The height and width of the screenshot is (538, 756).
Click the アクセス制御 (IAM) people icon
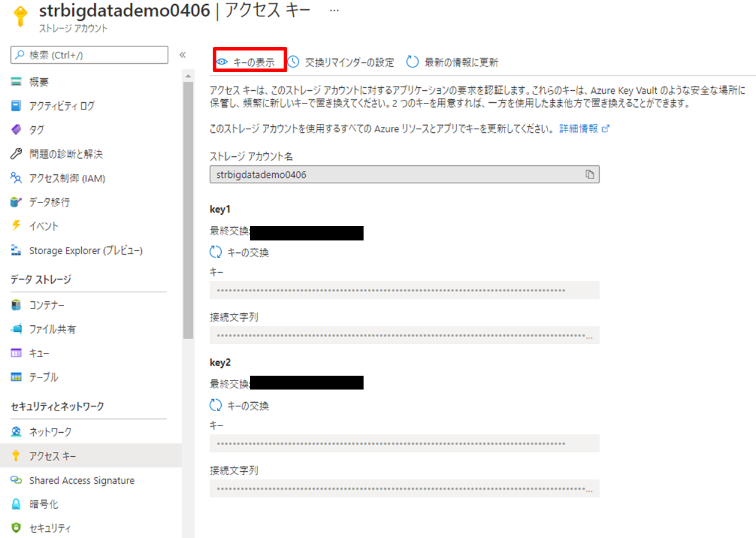[16, 178]
